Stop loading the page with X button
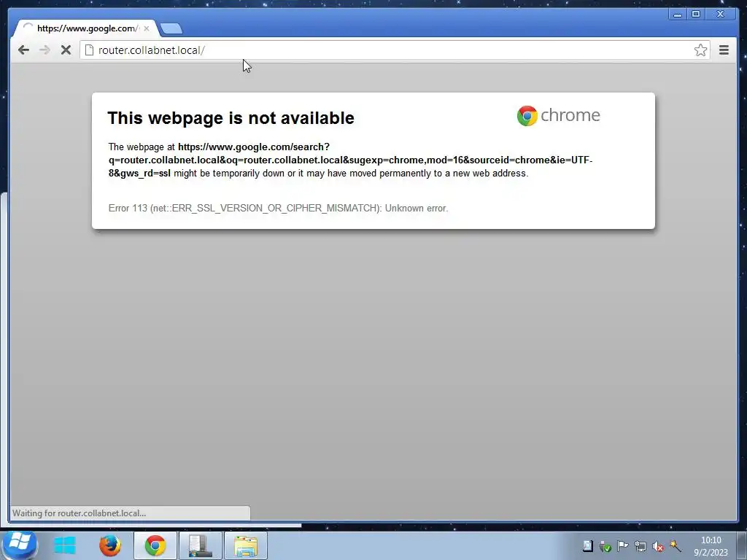Screen dimensions: 747x560 (x=66, y=50)
